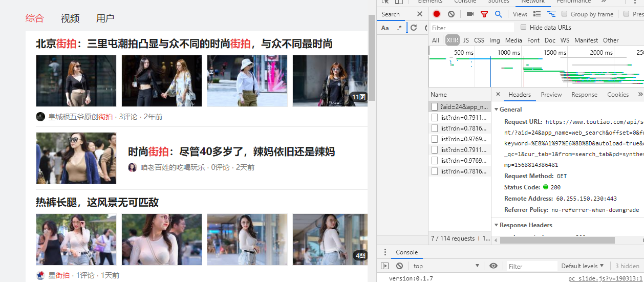The height and width of the screenshot is (282, 644).
Task: Open the Cookies tab
Action: click(x=618, y=95)
